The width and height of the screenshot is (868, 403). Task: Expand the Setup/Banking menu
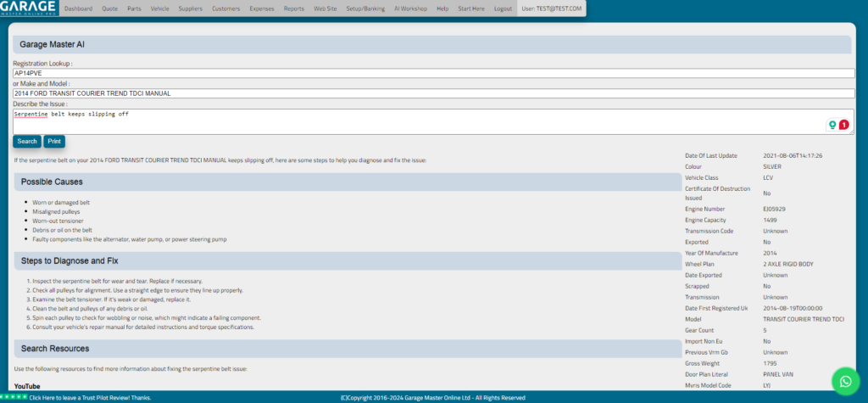click(x=365, y=8)
